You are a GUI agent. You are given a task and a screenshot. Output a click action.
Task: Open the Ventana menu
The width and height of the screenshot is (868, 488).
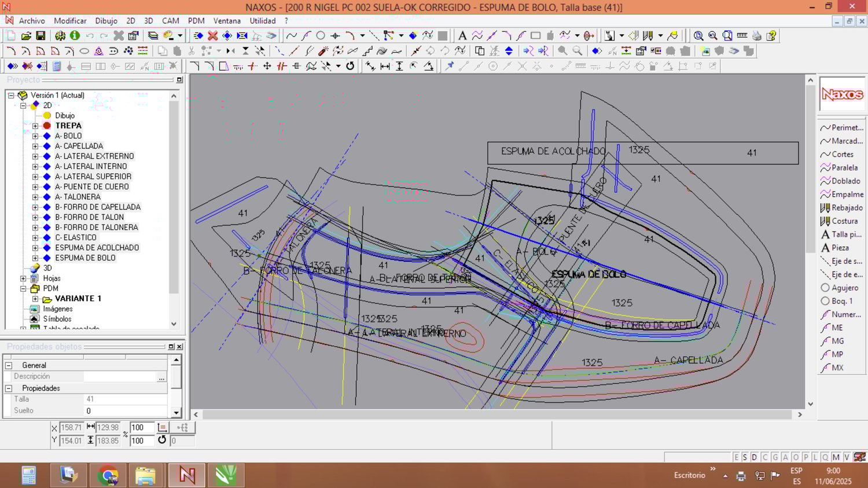tap(227, 21)
